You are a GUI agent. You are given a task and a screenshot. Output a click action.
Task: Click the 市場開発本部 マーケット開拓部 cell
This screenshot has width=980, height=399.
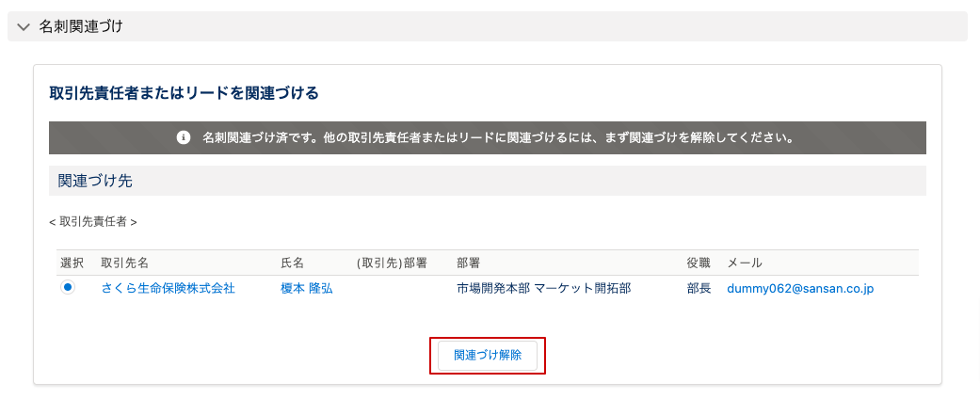point(543,289)
